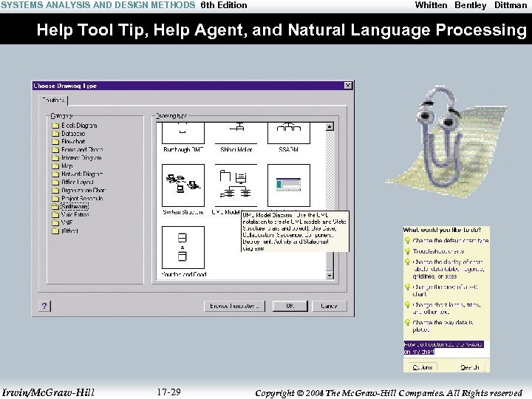Click the question mark help button
This screenshot has height=399, width=532.
tap(44, 306)
